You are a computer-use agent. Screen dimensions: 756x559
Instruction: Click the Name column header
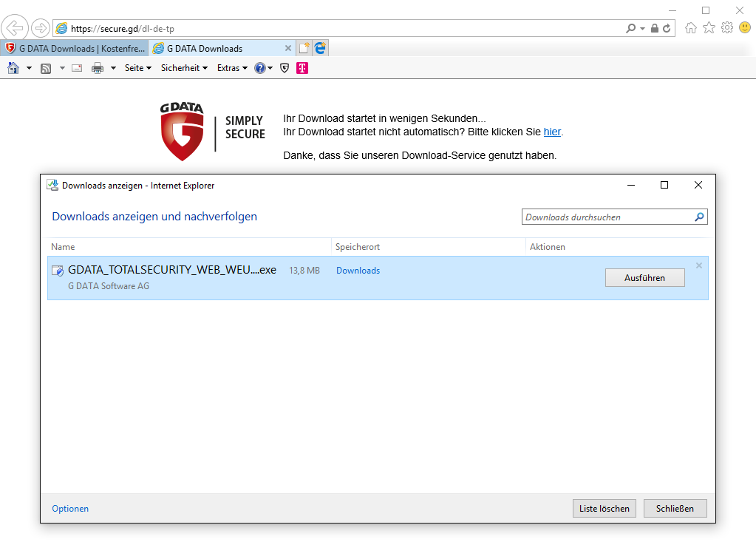tap(189, 246)
